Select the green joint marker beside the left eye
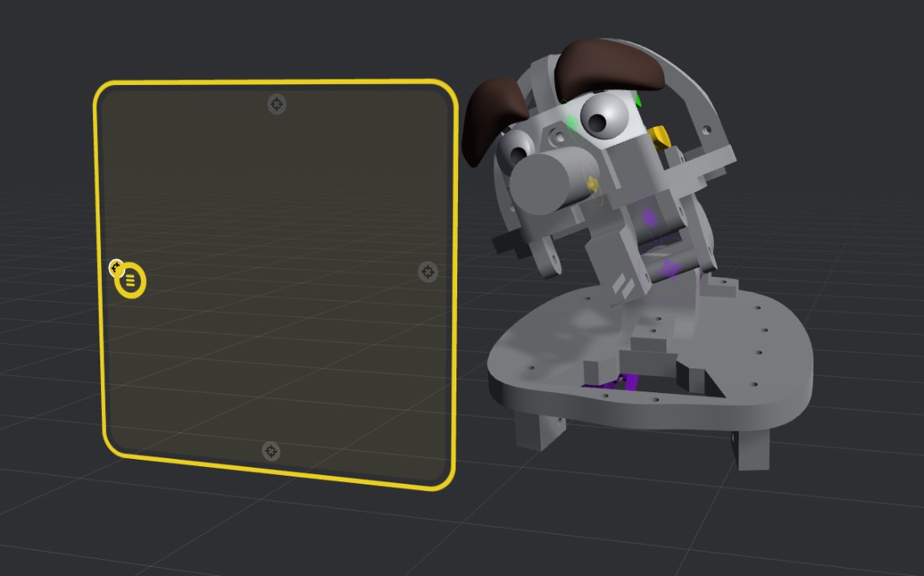Image resolution: width=924 pixels, height=576 pixels. (569, 119)
